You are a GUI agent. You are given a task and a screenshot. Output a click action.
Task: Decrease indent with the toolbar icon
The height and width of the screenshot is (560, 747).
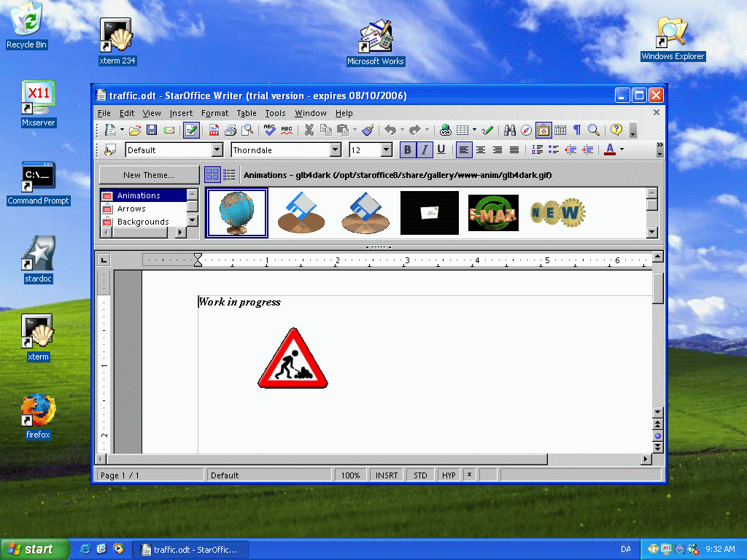570,150
